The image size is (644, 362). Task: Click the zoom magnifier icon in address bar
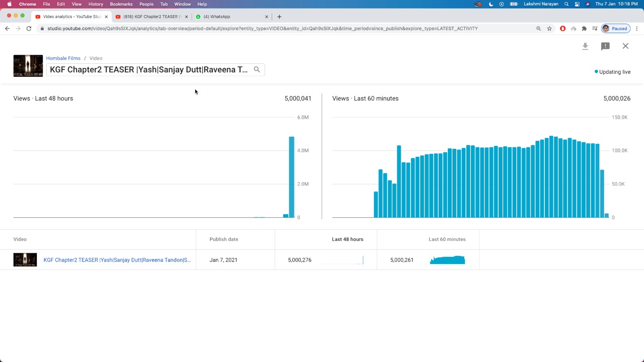click(x=538, y=29)
